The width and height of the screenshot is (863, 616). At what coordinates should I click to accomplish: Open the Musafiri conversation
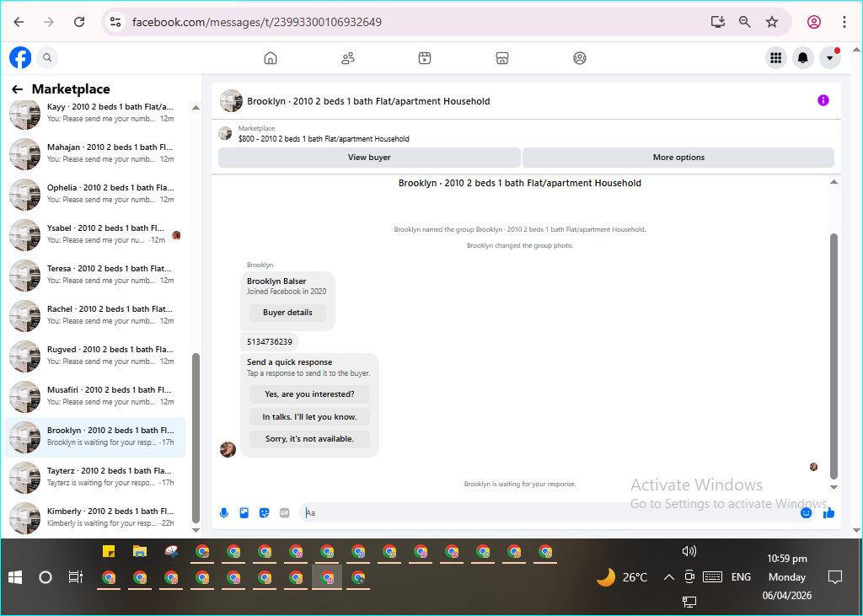pyautogui.click(x=94, y=396)
